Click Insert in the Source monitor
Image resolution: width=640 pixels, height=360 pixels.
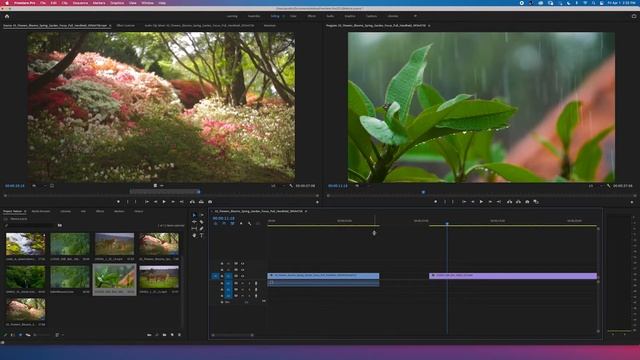[192, 202]
